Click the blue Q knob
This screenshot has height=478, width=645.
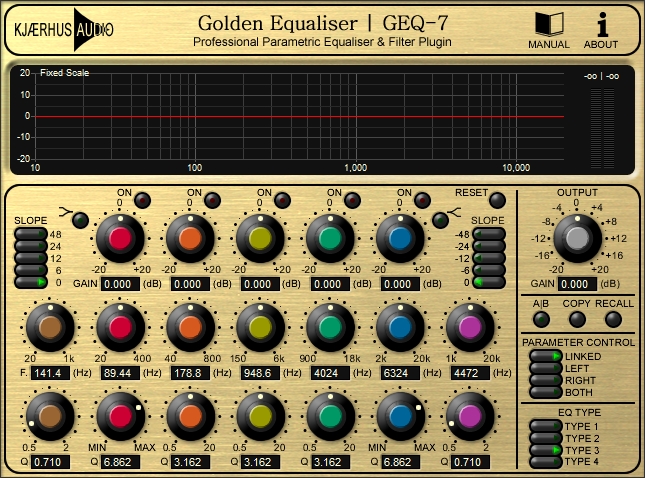[x=400, y=416]
